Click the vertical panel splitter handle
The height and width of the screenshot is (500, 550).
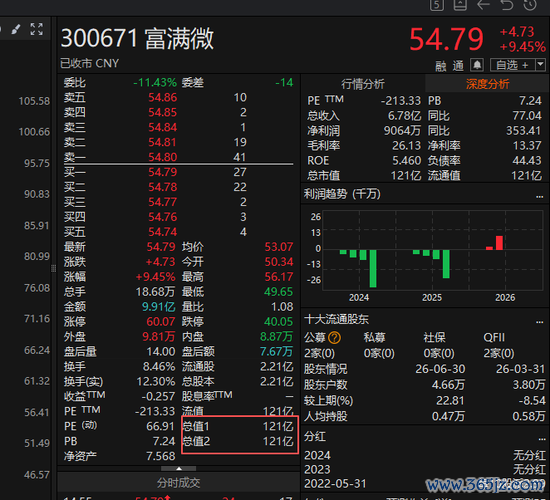pyautogui.click(x=53, y=268)
